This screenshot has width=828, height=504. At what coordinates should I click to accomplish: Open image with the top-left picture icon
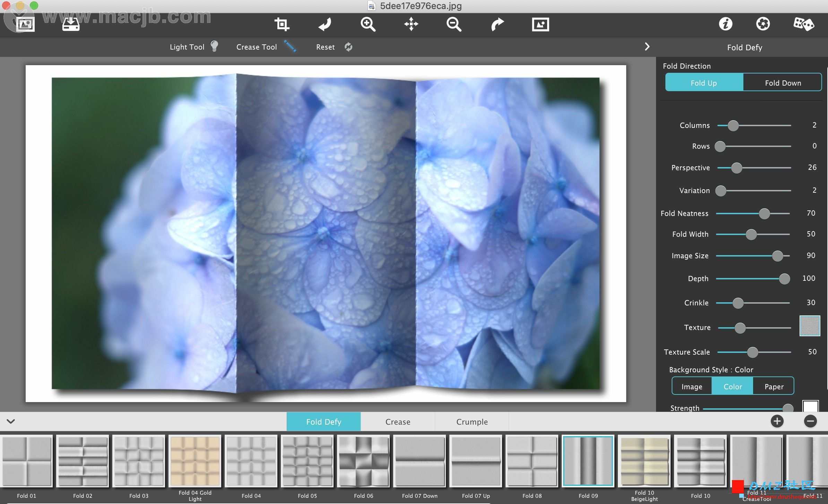tap(25, 24)
